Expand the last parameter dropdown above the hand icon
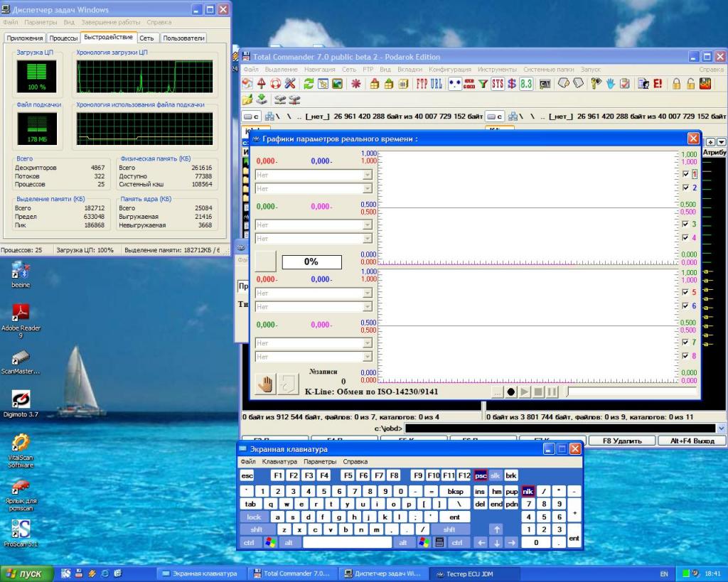Image resolution: width=728 pixels, height=582 pixels. pyautogui.click(x=368, y=357)
